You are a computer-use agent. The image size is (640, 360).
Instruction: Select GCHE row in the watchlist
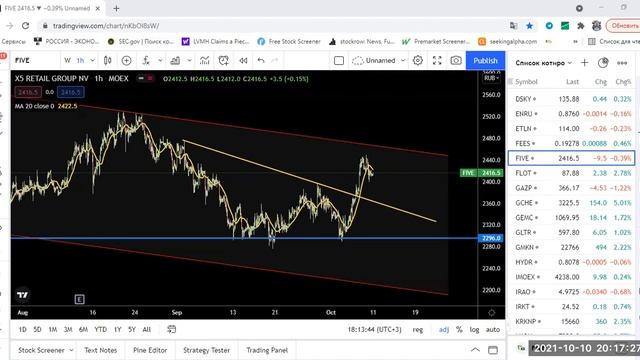[571, 202]
